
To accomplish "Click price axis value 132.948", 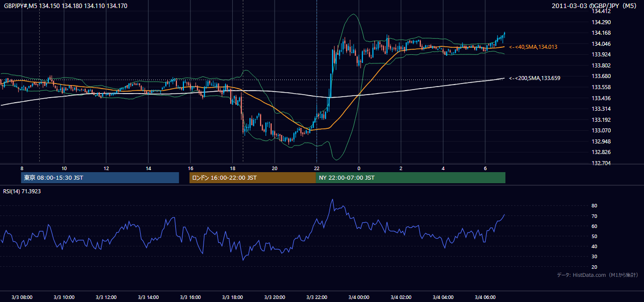I will coord(601,141).
